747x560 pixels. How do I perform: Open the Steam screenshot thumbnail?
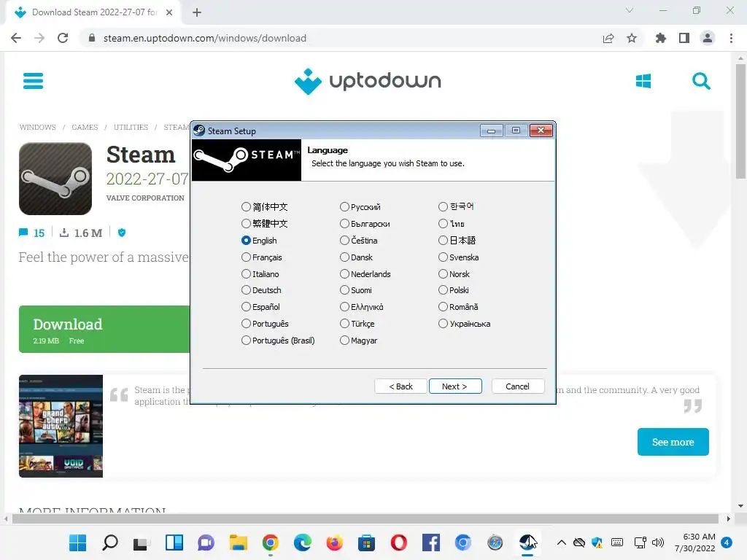[x=61, y=426]
